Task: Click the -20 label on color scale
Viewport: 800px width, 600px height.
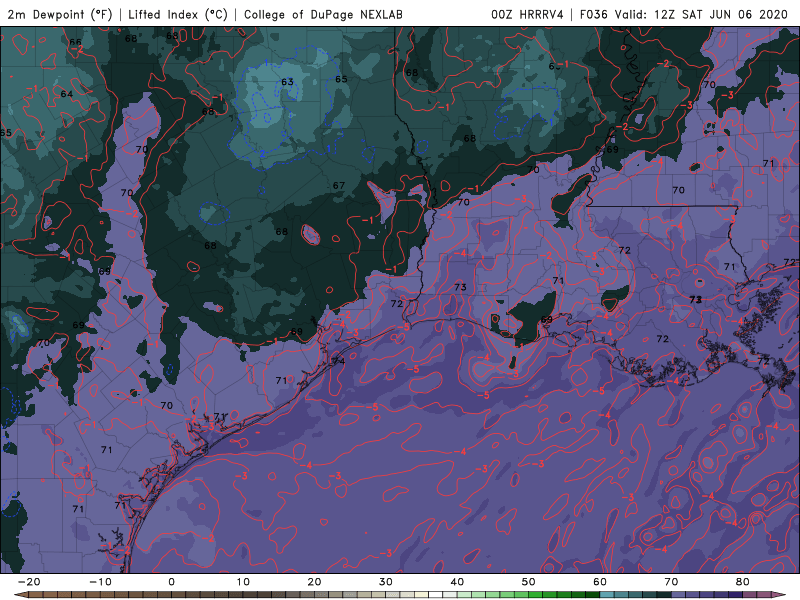Action: [29, 582]
